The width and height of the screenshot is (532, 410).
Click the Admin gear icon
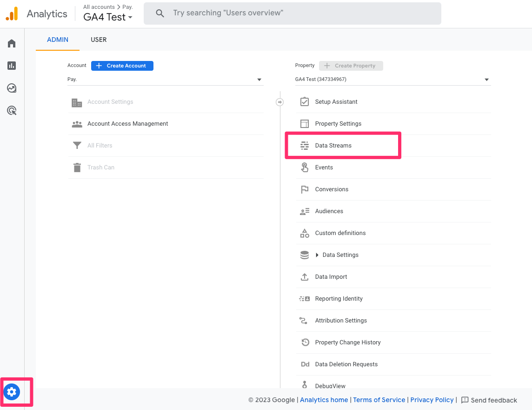(x=12, y=392)
